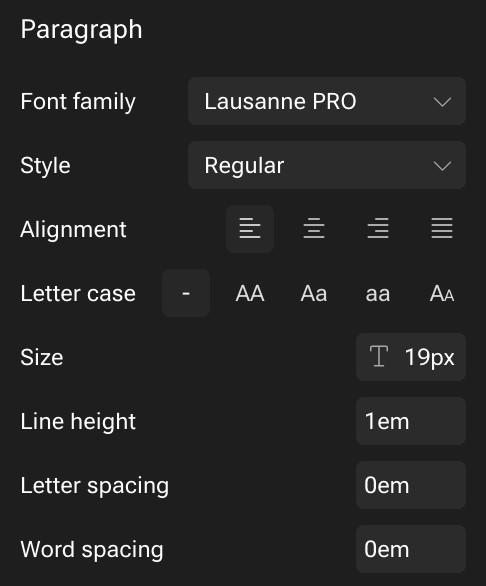Click the Font family label
486x586 pixels.
tap(78, 102)
